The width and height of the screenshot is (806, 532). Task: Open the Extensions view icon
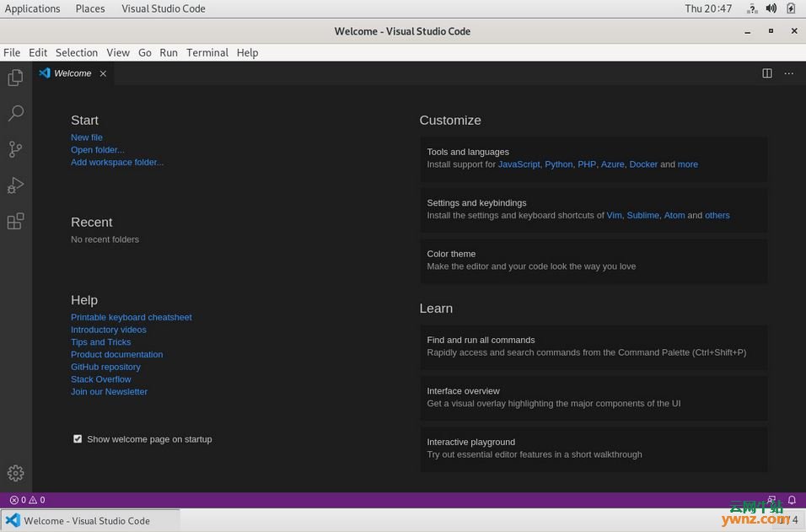15,221
